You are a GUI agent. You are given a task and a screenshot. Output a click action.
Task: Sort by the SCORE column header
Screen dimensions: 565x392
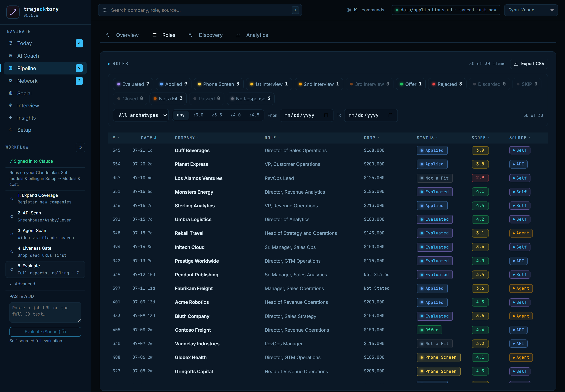point(480,138)
